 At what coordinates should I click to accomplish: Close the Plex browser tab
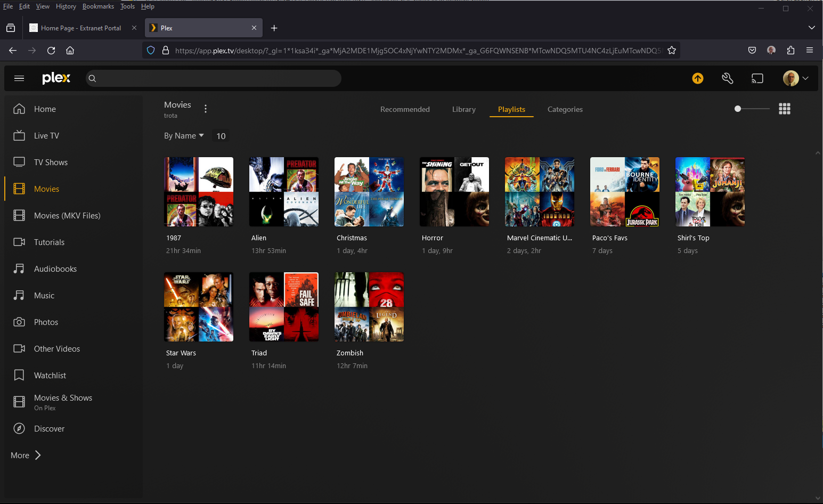(254, 28)
